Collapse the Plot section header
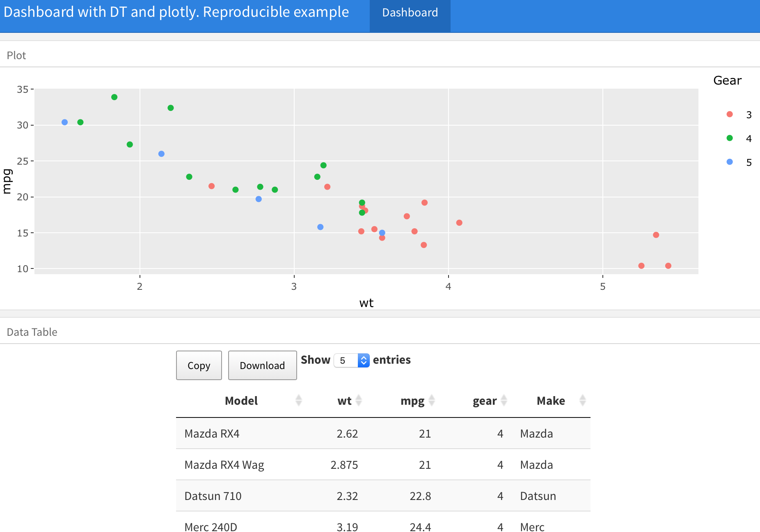The image size is (760, 532). coord(16,55)
